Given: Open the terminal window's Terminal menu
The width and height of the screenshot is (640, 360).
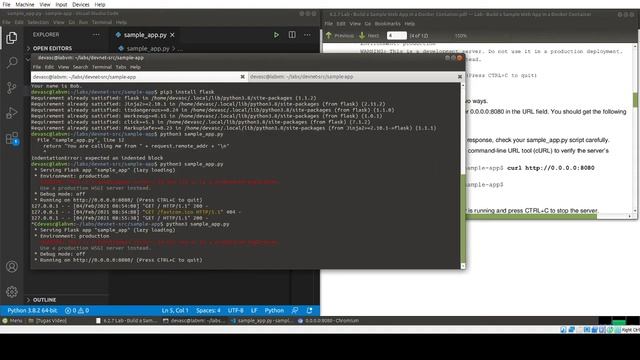Looking at the screenshot, I should [102, 67].
